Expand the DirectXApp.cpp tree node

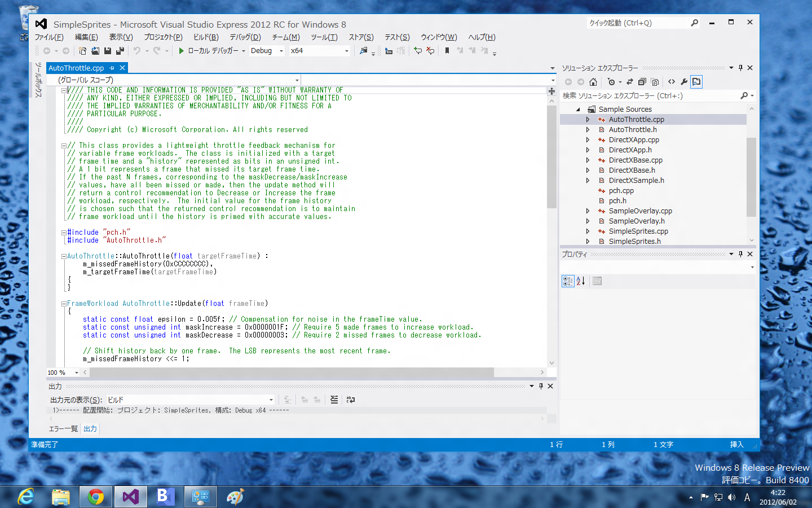pos(588,140)
